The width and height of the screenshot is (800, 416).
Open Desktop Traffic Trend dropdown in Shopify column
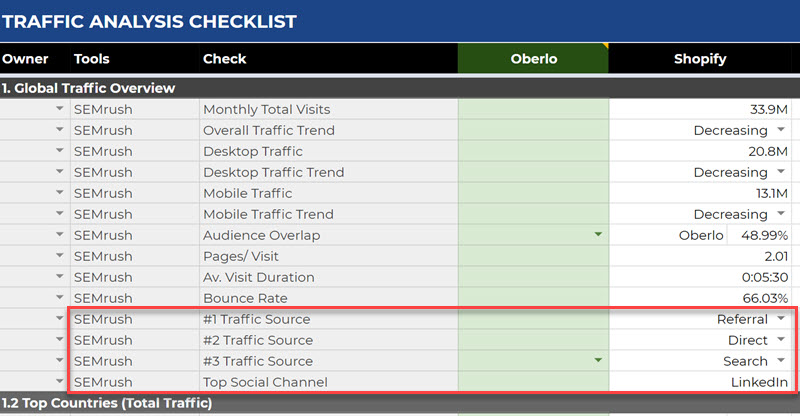(x=780, y=173)
